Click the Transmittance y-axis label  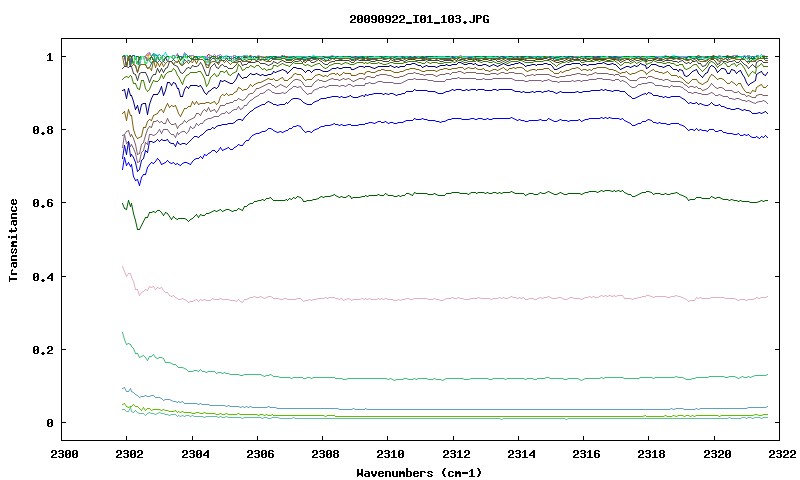[13, 240]
